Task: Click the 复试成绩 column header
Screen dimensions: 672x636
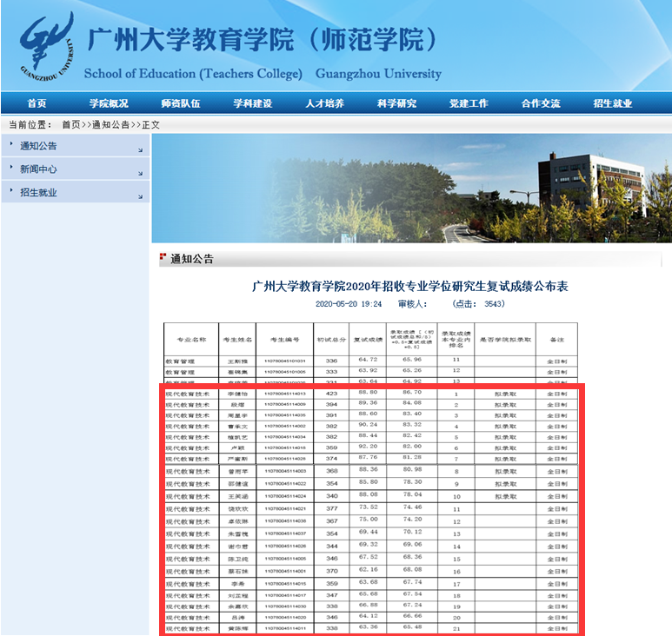Action: 368,340
